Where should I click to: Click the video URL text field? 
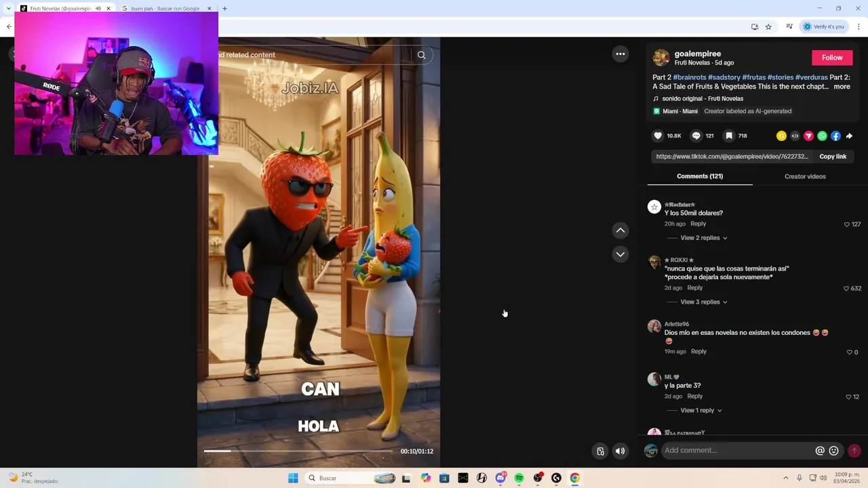point(732,157)
